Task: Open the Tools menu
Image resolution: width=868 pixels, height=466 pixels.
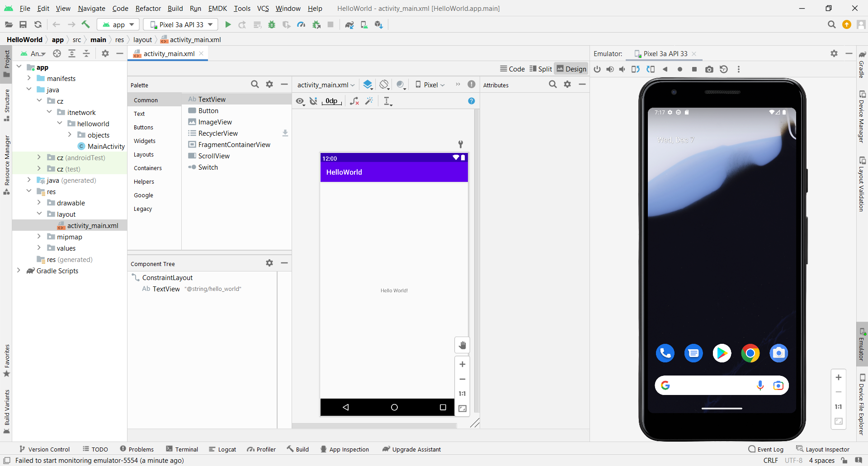Action: tap(242, 8)
